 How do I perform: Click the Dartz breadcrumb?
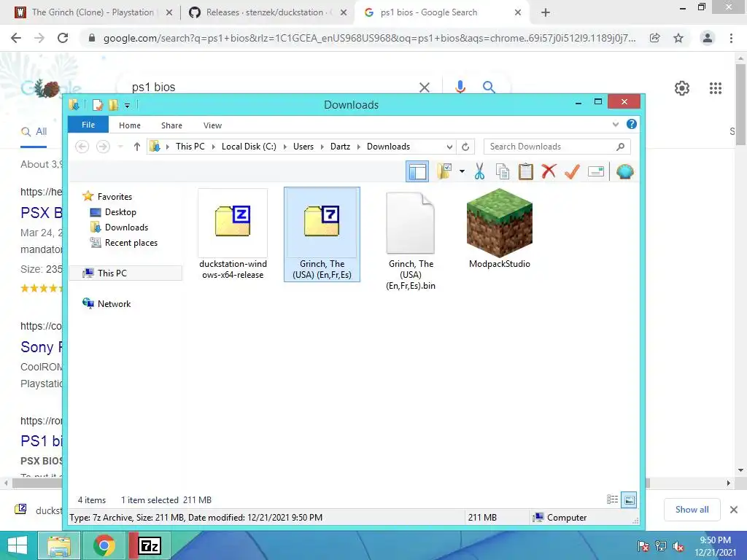point(340,147)
